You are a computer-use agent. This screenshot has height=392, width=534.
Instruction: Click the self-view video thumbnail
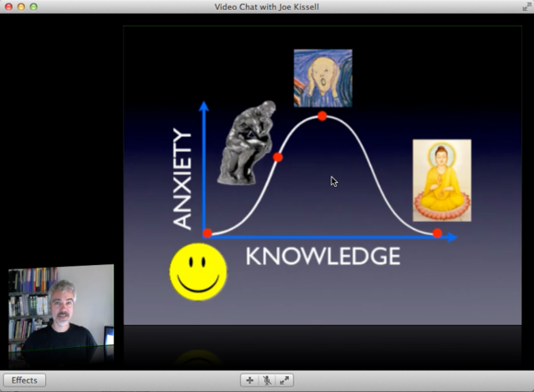tap(62, 316)
